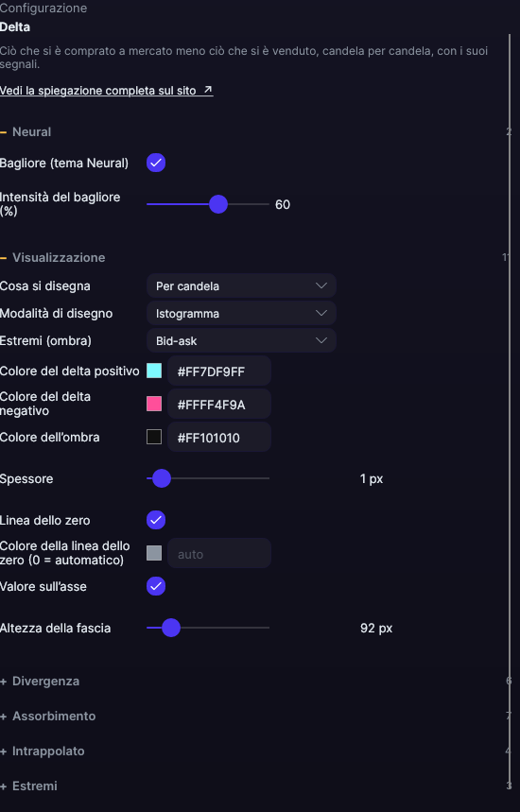Viewport: 520px width, 812px height.
Task: Expand the Estremi section
Action: coord(29,786)
